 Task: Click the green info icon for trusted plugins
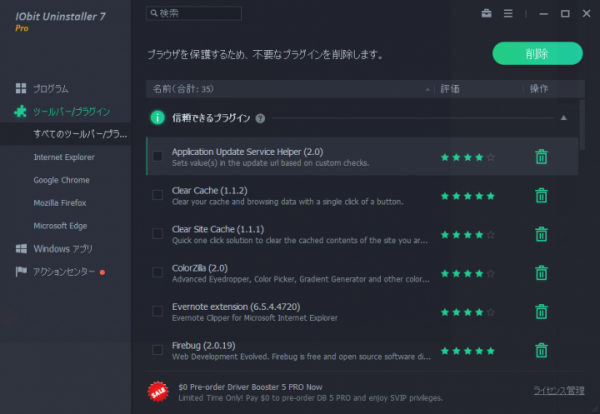click(x=158, y=118)
